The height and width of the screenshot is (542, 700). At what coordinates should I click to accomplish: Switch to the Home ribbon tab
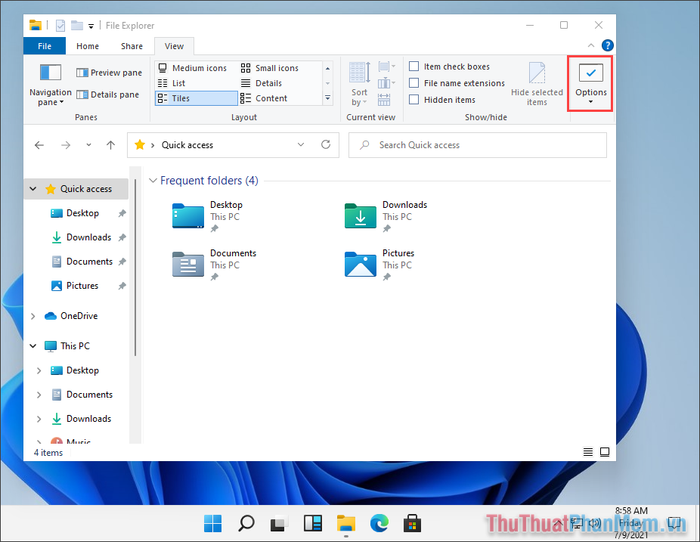[88, 46]
